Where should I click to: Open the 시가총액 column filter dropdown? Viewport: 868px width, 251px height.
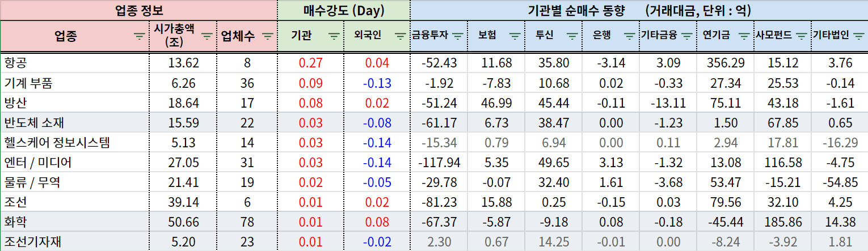coord(207,36)
